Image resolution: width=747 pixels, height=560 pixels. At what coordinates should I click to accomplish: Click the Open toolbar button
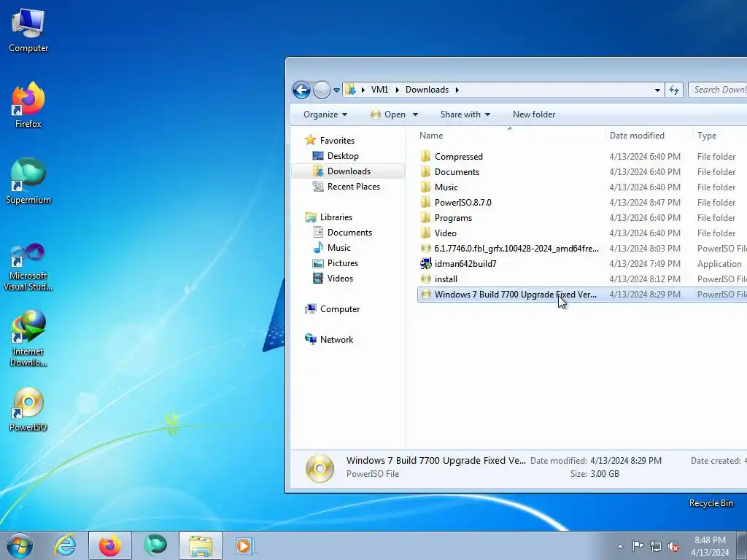tap(389, 114)
